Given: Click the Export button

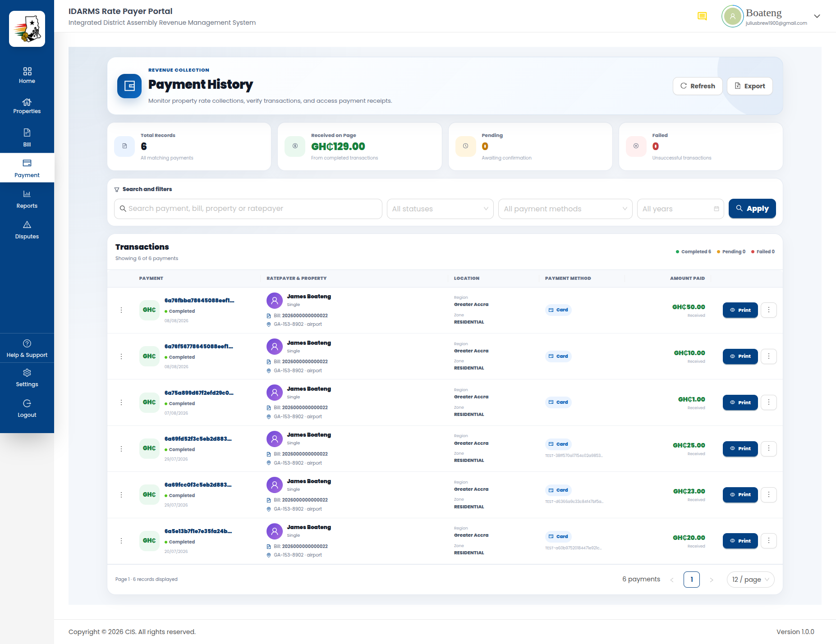Looking at the screenshot, I should click(750, 86).
